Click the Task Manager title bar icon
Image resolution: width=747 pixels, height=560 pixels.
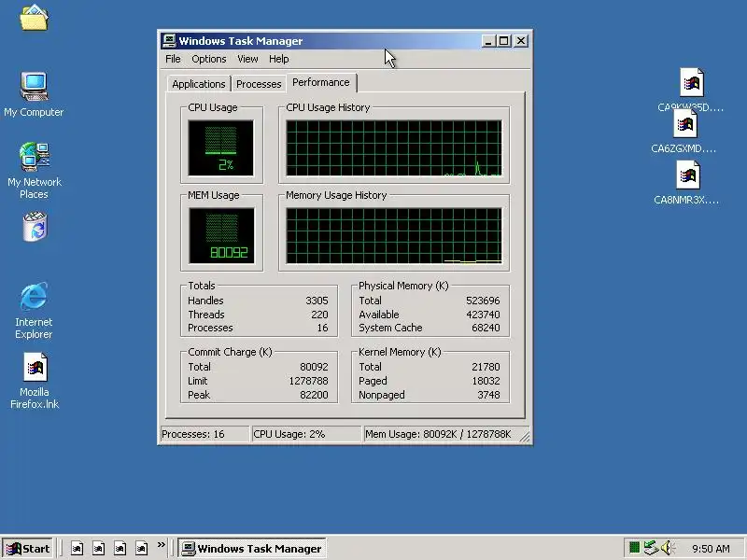[x=169, y=41]
